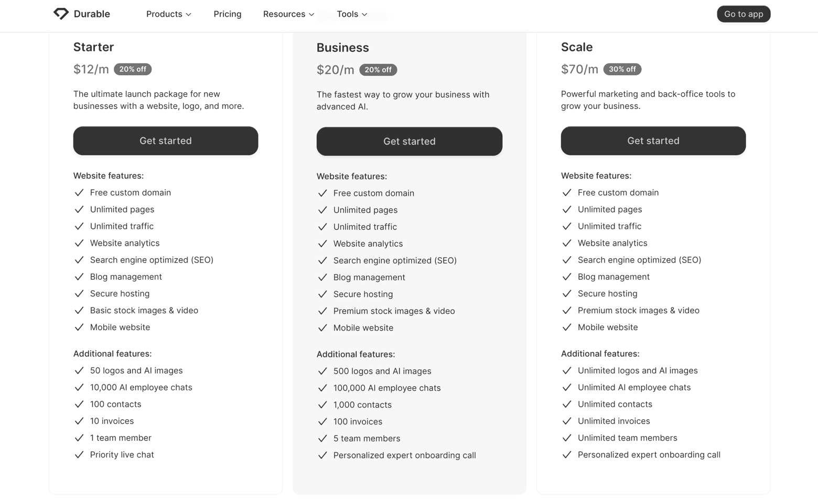Image resolution: width=818 pixels, height=504 pixels.
Task: Click the Durable diamond logo icon
Action: click(61, 14)
